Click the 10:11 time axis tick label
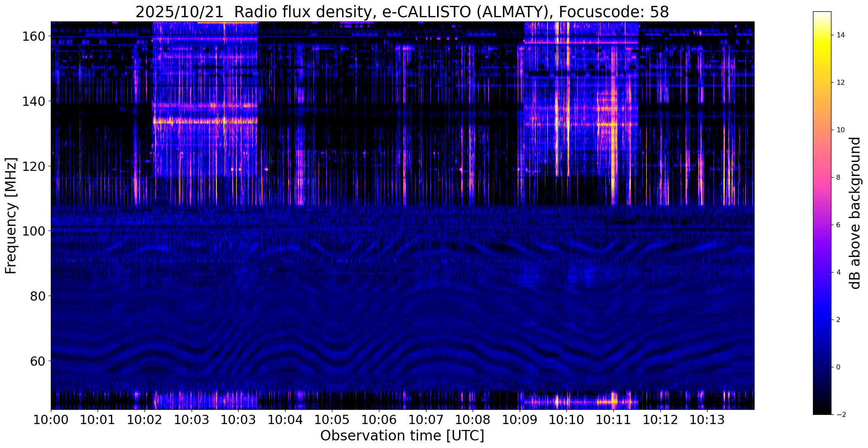Image resolution: width=868 pixels, height=448 pixels. coord(613,420)
